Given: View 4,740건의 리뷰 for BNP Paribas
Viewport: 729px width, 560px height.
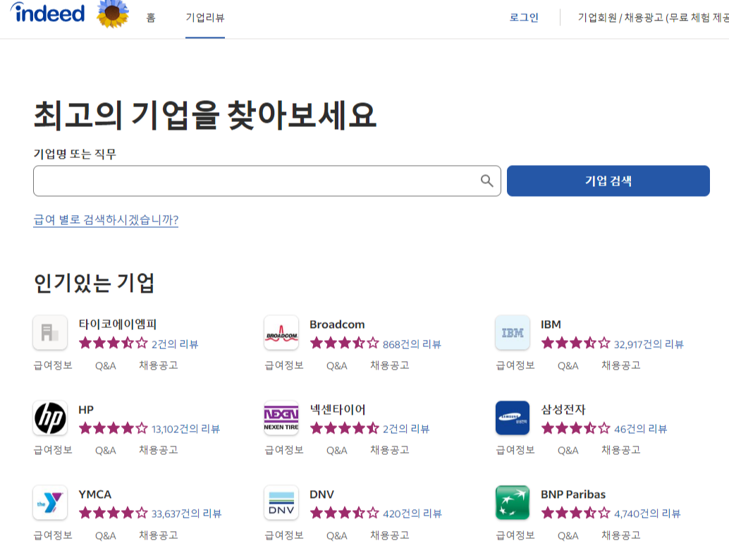Looking at the screenshot, I should (x=647, y=513).
